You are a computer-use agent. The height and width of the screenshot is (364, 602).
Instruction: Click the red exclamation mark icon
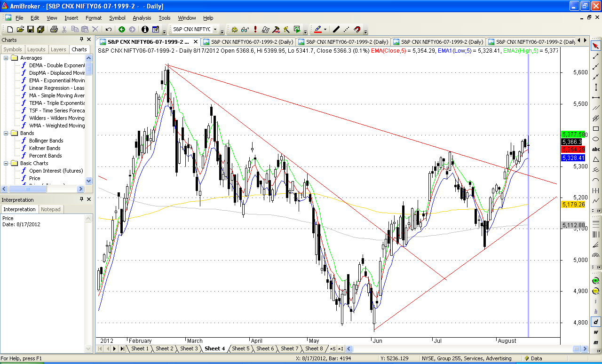pyautogui.click(x=255, y=29)
